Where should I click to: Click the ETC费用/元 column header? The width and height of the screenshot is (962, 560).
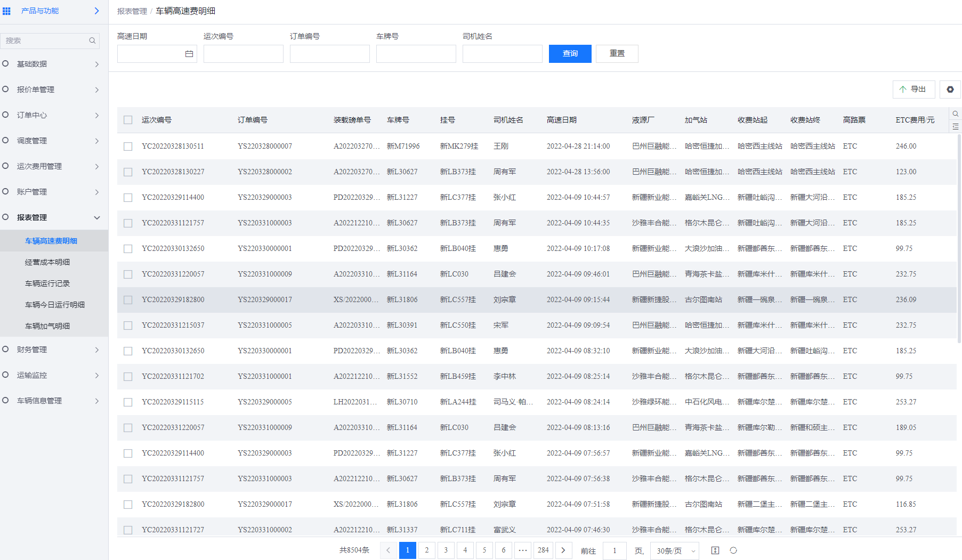pos(915,120)
